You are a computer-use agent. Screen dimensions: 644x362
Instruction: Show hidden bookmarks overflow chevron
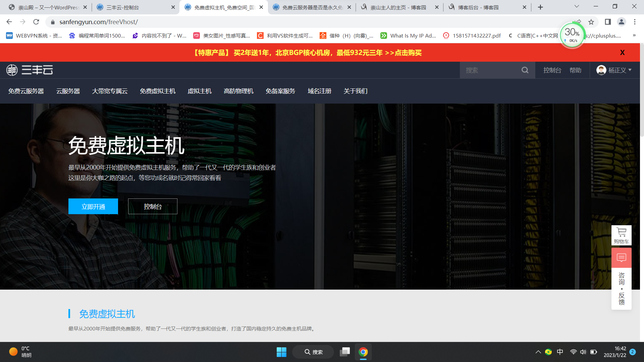(634, 36)
